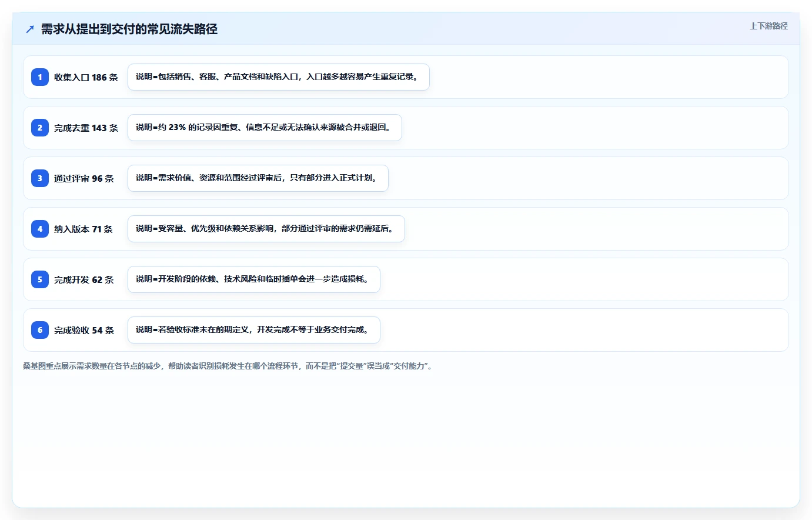
Task: Select step badge 3 for 通过评审
Action: [40, 178]
